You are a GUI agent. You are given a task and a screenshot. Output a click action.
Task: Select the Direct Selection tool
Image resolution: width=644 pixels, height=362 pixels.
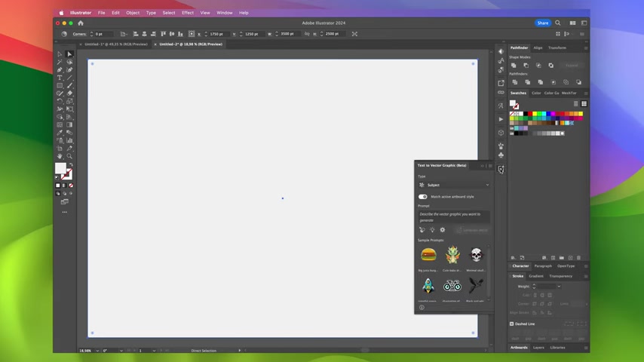[x=69, y=54]
